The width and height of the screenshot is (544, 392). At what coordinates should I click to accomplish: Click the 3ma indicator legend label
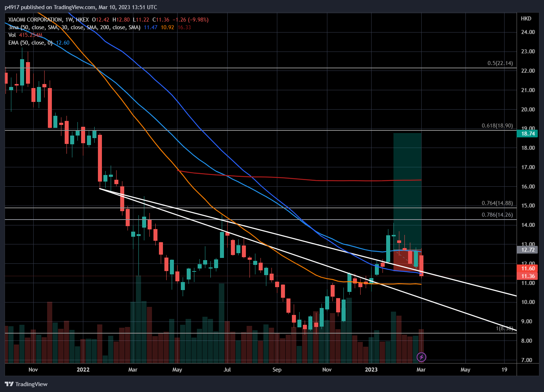pos(75,27)
